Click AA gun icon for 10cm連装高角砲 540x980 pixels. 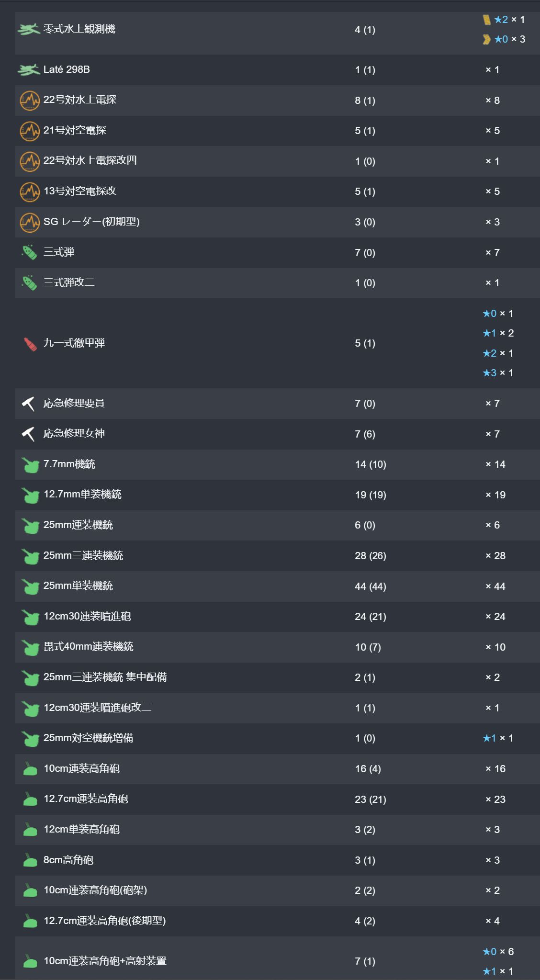click(x=30, y=769)
